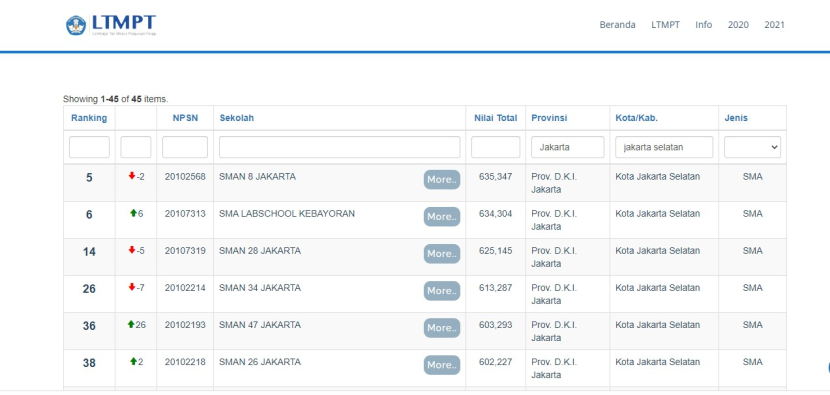Click ranking number 36
The height and width of the screenshot is (395, 830).
(89, 326)
